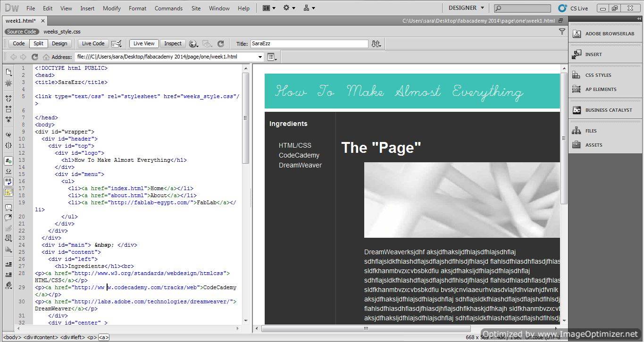The width and height of the screenshot is (644, 342).
Task: Select Source Code related file button
Action: (x=22, y=32)
